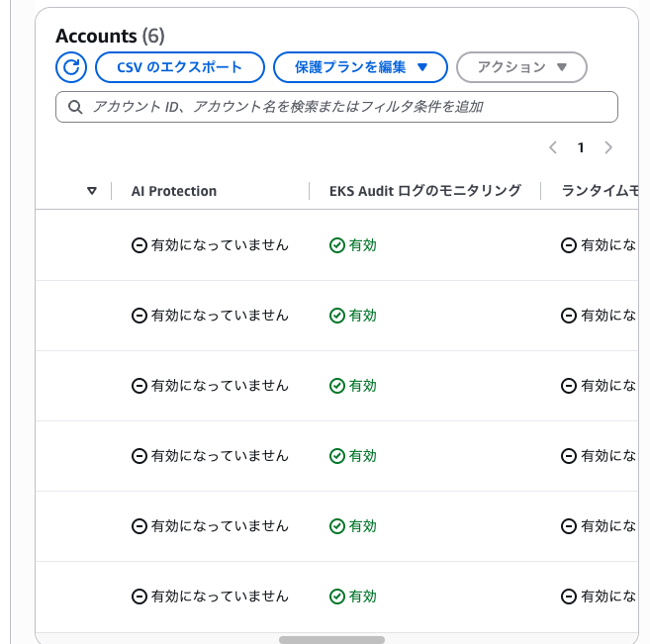The image size is (650, 644).
Task: Click the search magnifier icon
Action: coord(75,107)
